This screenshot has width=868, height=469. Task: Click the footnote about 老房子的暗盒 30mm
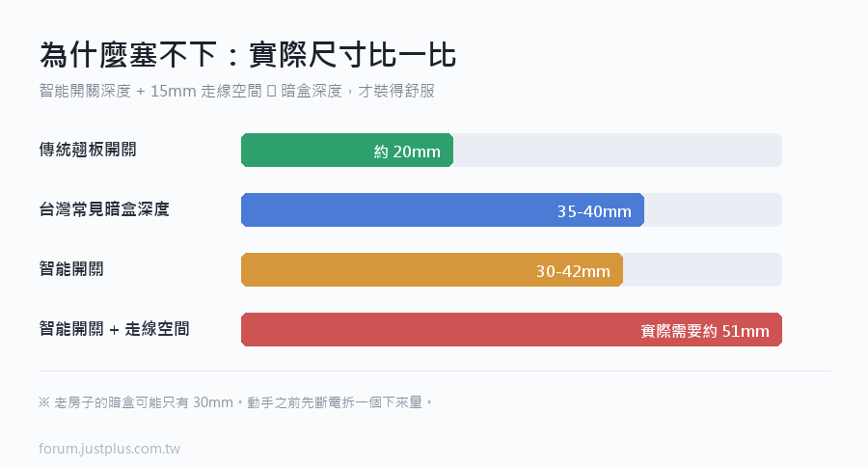click(235, 402)
